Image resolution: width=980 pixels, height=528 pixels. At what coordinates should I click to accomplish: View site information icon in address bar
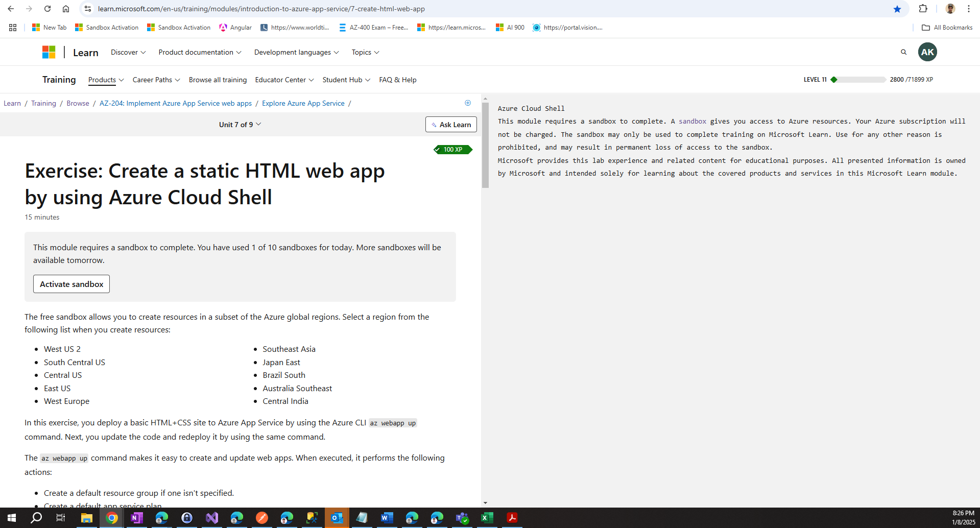(x=88, y=9)
